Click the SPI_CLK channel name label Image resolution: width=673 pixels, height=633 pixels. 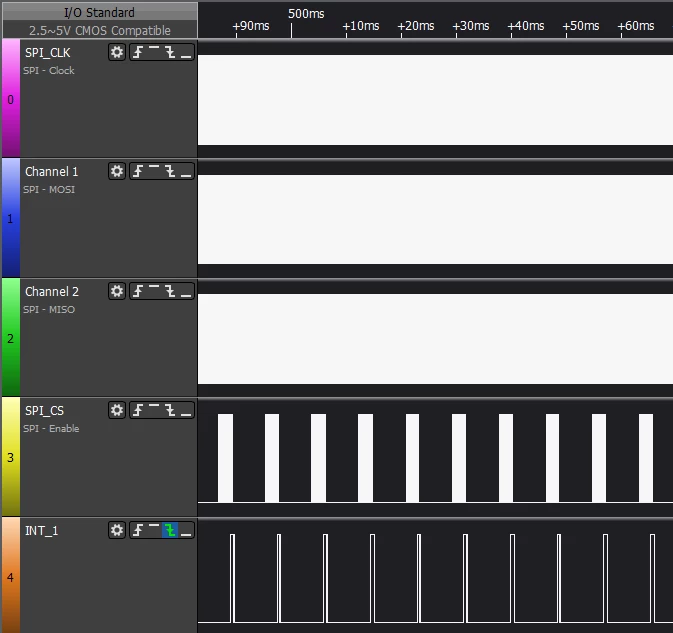click(x=48, y=53)
